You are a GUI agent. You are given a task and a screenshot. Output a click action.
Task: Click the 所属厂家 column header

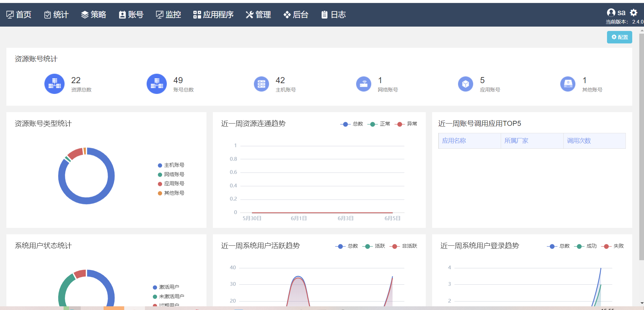(532, 141)
